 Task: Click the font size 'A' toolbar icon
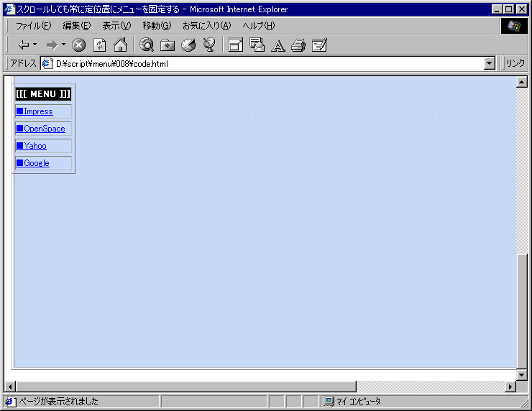point(278,45)
